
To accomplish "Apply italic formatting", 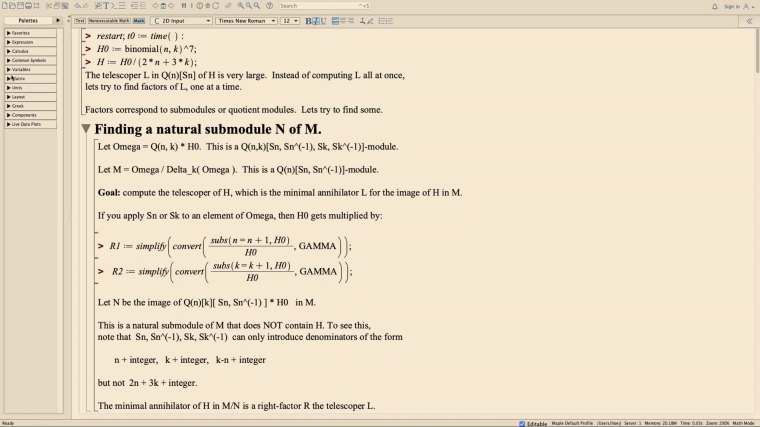I will (x=316, y=21).
